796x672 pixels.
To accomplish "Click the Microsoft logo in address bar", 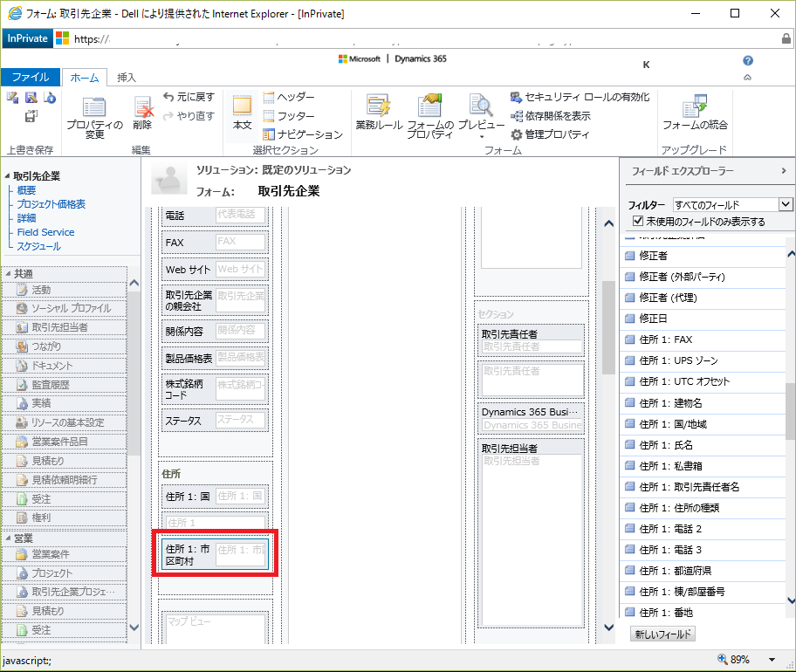I will point(62,38).
